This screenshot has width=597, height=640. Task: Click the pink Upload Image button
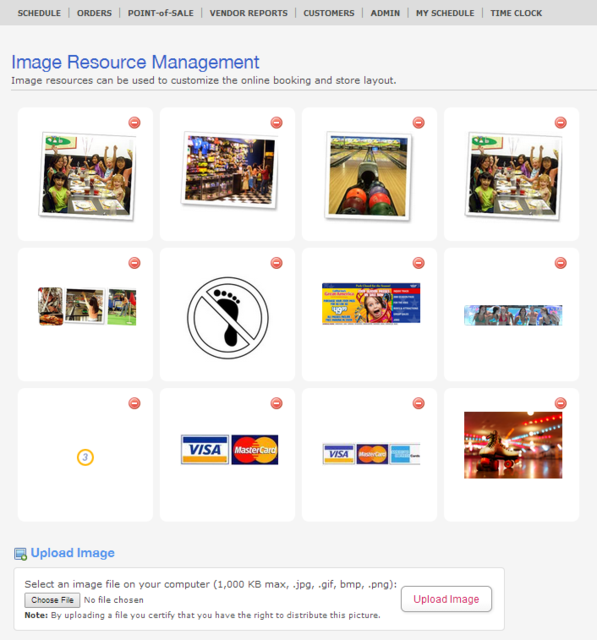click(x=446, y=599)
